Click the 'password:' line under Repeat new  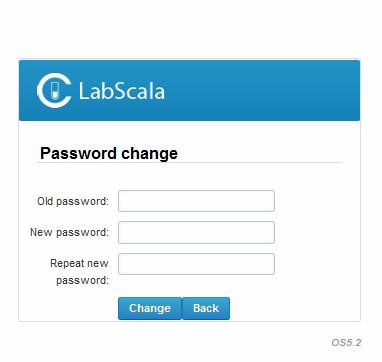pos(82,280)
